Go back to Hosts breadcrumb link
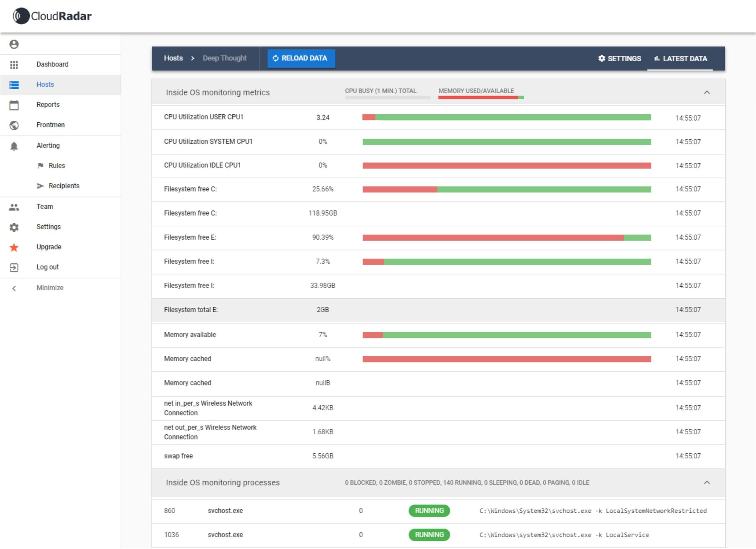 point(173,58)
